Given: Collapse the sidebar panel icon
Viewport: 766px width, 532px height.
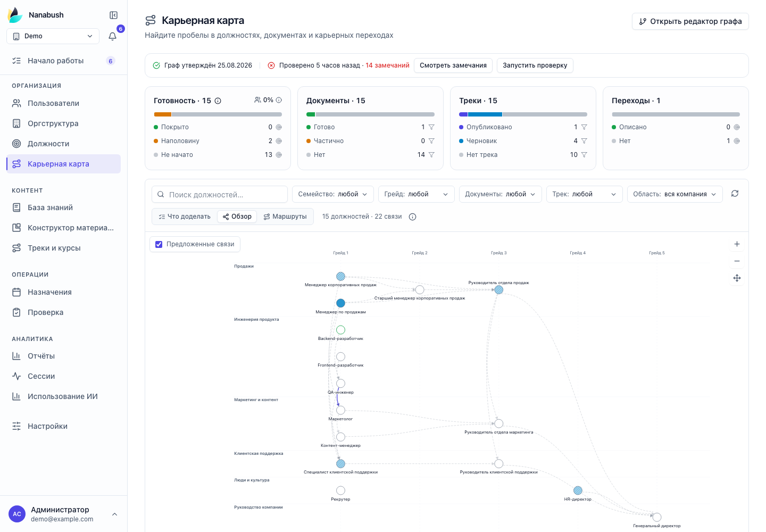Looking at the screenshot, I should (113, 15).
